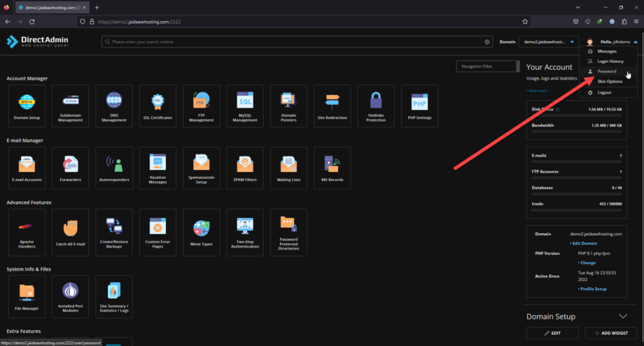Open a new browser tab
This screenshot has height=346, width=644.
click(97, 8)
